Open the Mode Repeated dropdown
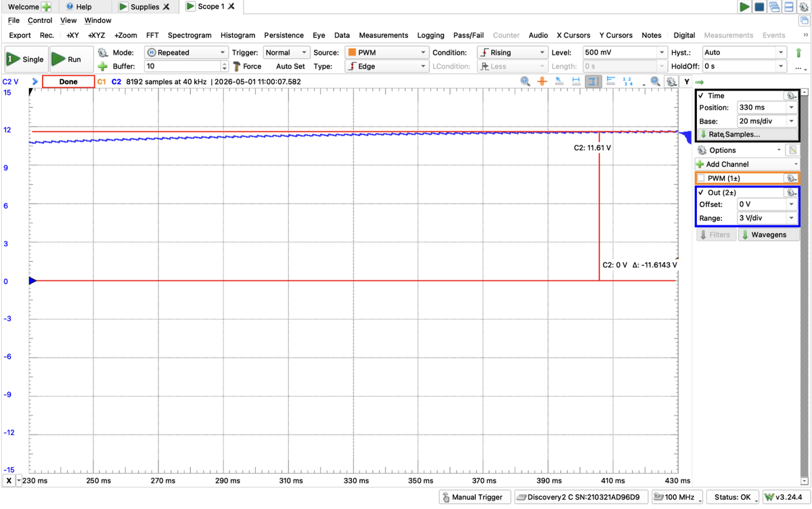 pyautogui.click(x=186, y=52)
